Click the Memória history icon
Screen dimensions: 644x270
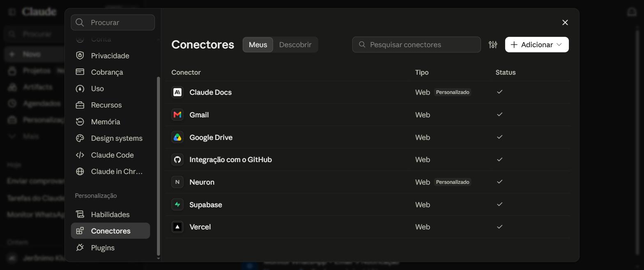click(80, 122)
